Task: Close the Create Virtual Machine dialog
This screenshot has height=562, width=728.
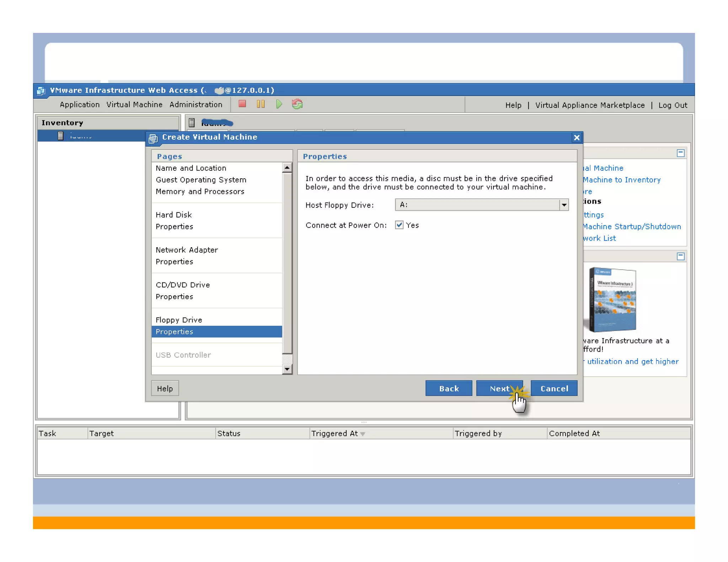Action: point(576,137)
